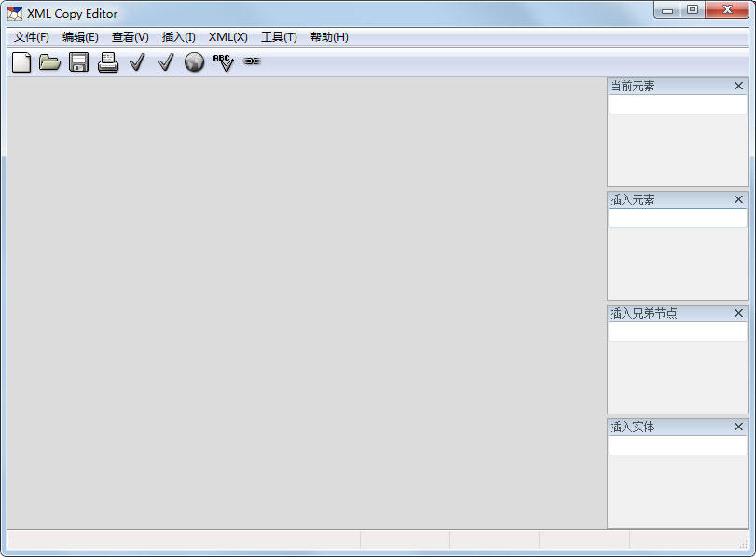756x557 pixels.
Task: Validate XML with the first checkmark icon
Action: tap(137, 61)
